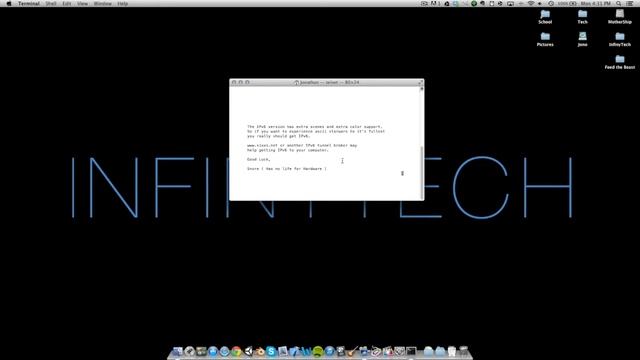This screenshot has width=640, height=360.
Task: Click the scroll-up arrow in Terminal
Action: coord(422,88)
